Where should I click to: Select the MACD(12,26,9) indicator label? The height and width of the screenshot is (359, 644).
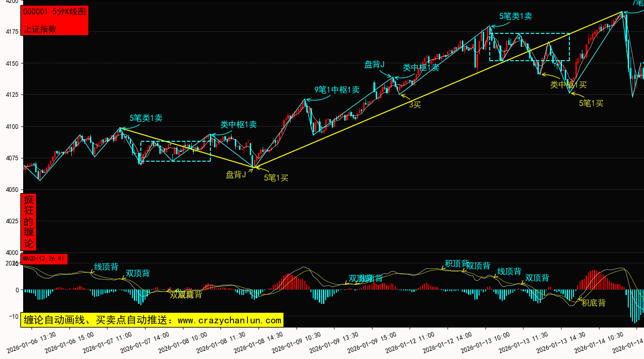pos(45,258)
